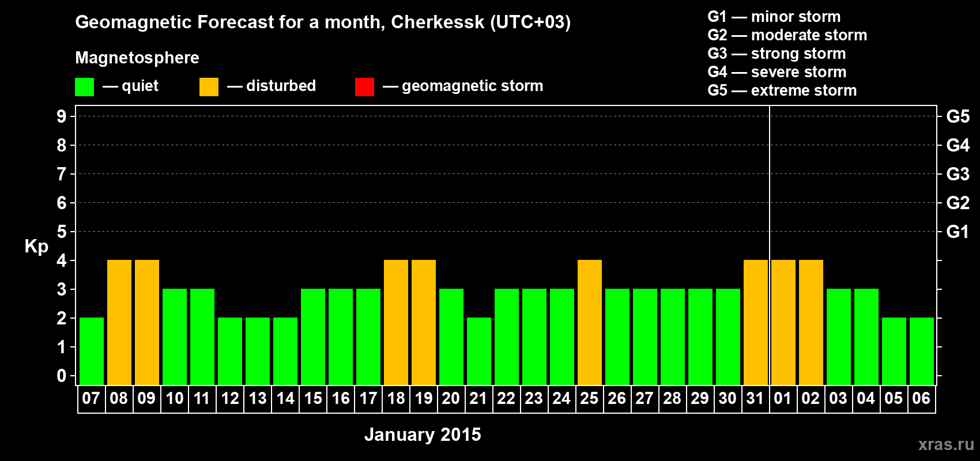The image size is (980, 461).
Task: Click the G5 right axis label
Action: (x=958, y=116)
